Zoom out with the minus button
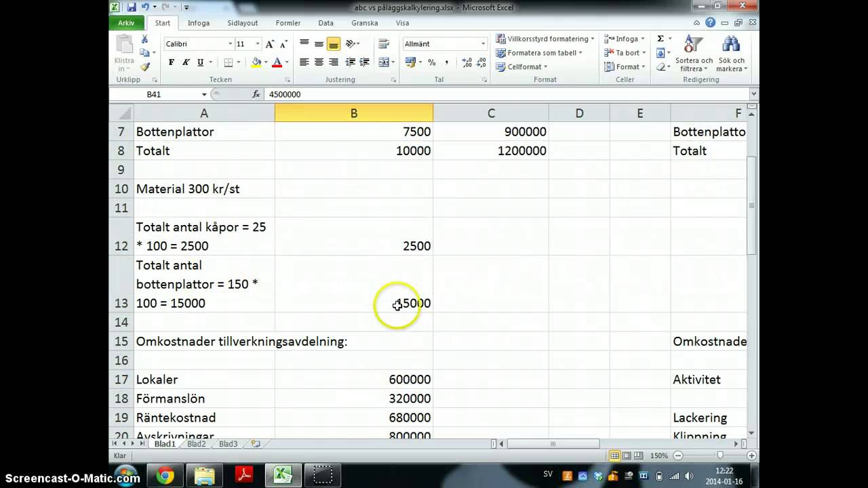This screenshot has height=488, width=868. click(x=677, y=455)
